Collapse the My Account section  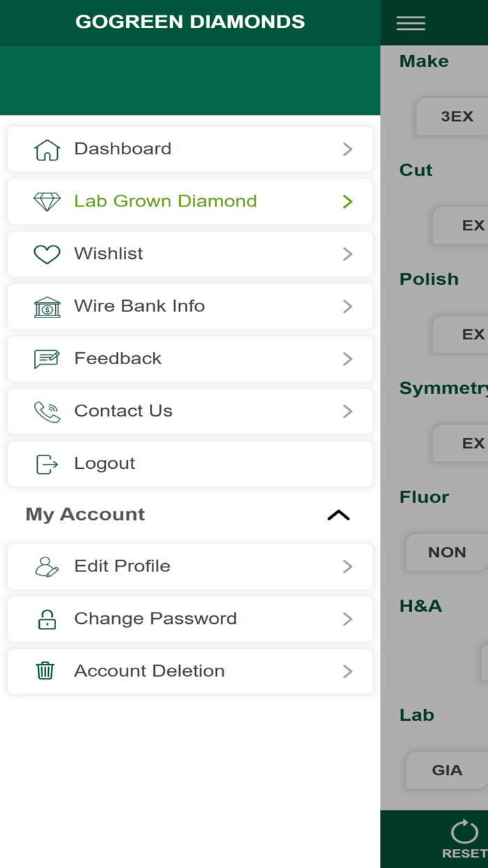(339, 514)
